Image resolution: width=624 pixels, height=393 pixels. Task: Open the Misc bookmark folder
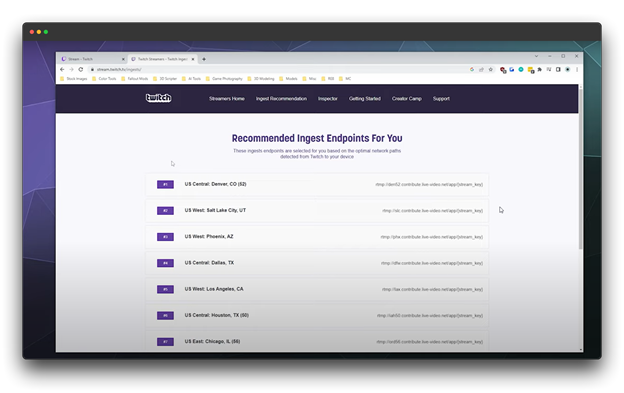coord(310,79)
